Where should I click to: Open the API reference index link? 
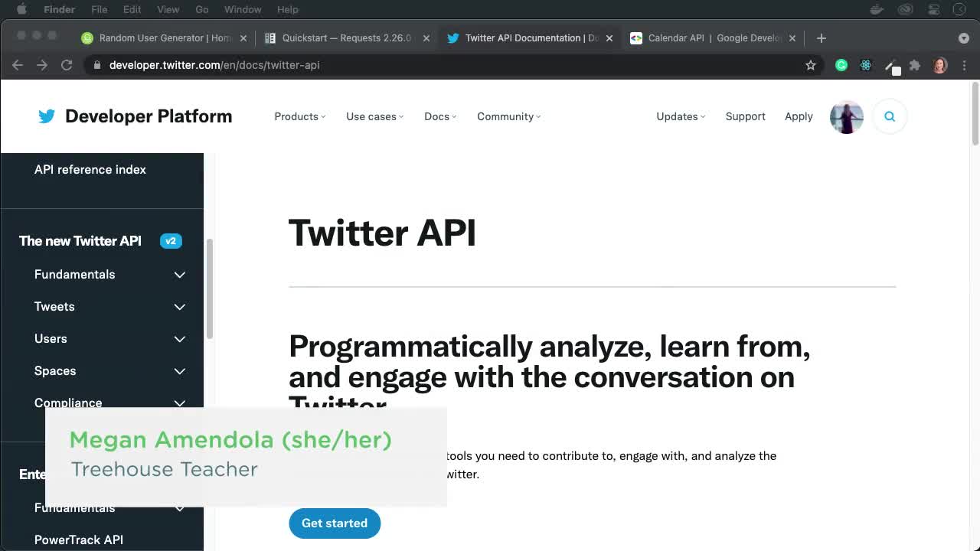90,169
